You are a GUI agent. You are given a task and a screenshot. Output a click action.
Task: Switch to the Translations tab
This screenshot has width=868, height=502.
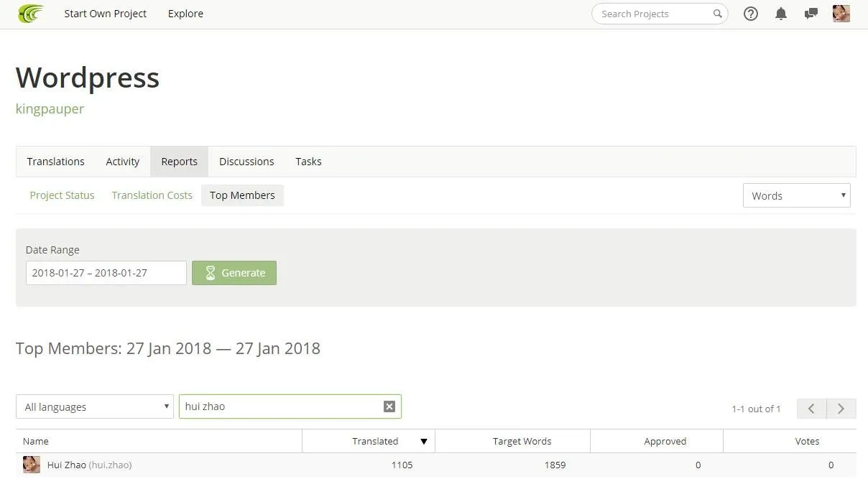coord(56,162)
